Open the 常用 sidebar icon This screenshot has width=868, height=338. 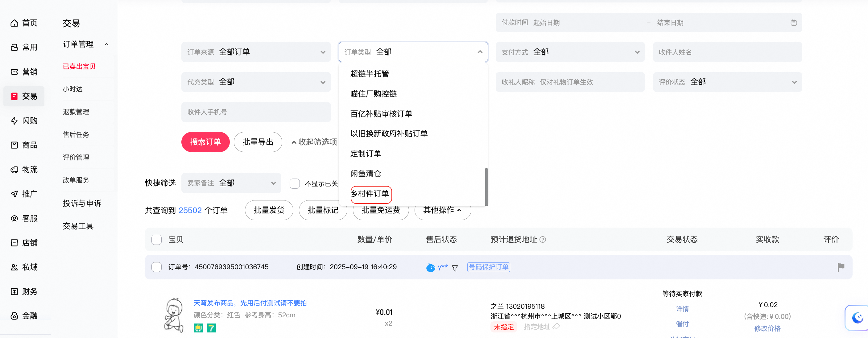point(14,47)
